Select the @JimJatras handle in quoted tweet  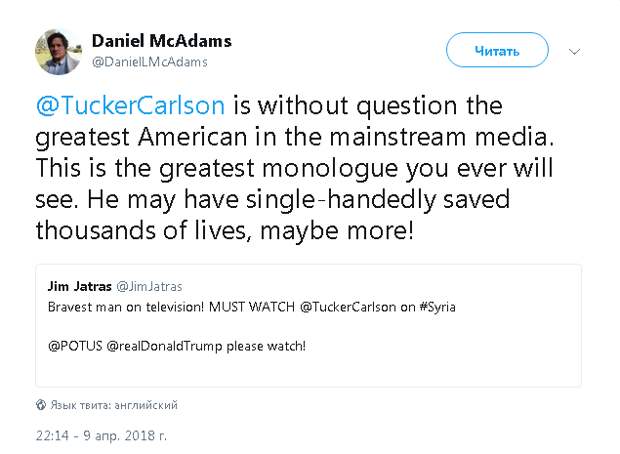coord(146,288)
